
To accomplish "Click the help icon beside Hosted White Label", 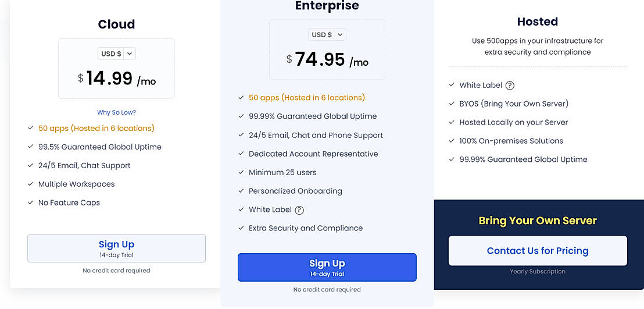I will point(510,86).
